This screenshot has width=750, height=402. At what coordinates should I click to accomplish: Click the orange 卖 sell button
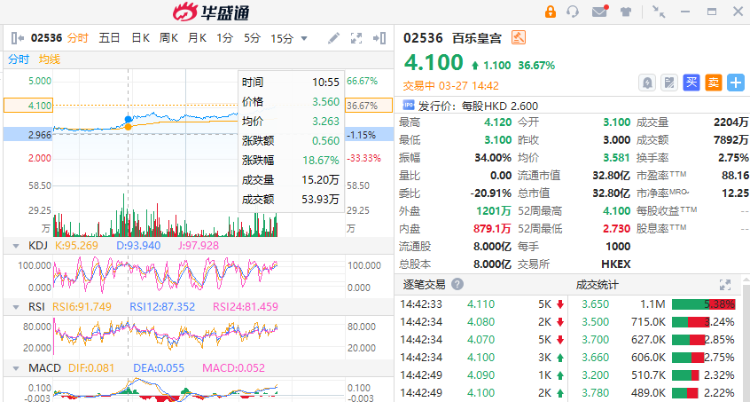[x=713, y=82]
